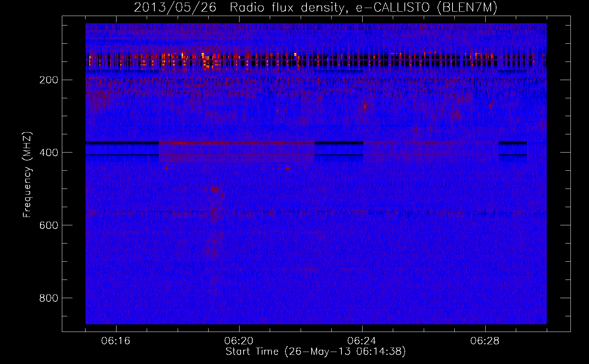Viewport: 589px width, 364px height.
Task: Click the 06:24 time tick label
Action: click(362, 341)
